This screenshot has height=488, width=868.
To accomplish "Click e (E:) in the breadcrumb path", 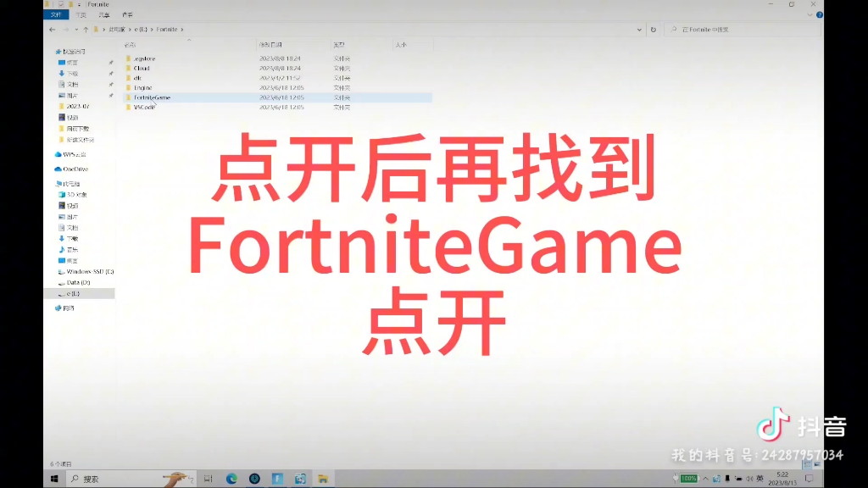I will click(x=139, y=29).
